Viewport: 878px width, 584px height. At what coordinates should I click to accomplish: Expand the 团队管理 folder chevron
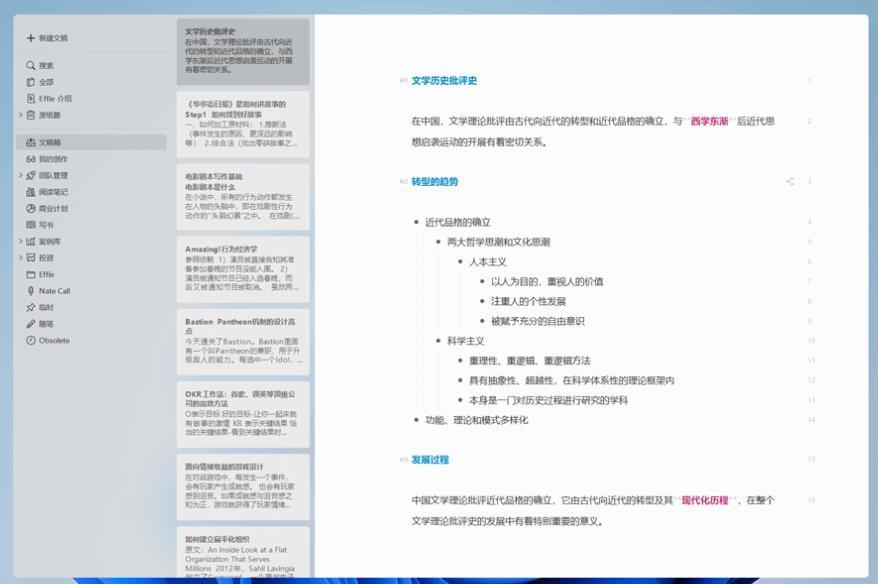pyautogui.click(x=21, y=175)
